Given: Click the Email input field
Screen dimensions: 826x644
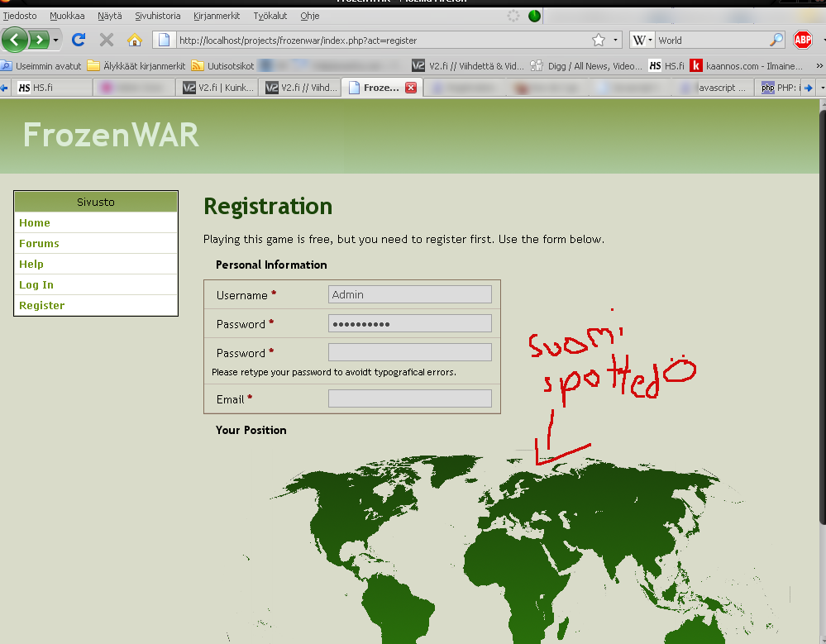Looking at the screenshot, I should (409, 398).
